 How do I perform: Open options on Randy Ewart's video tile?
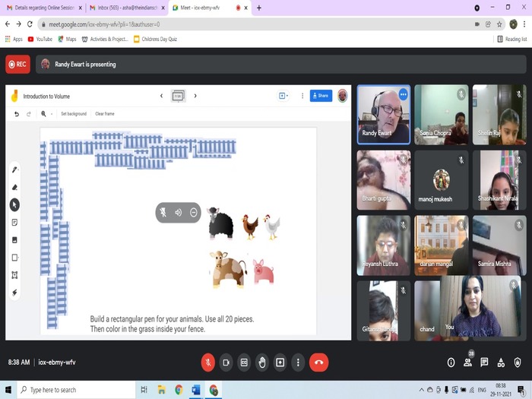coord(403,95)
